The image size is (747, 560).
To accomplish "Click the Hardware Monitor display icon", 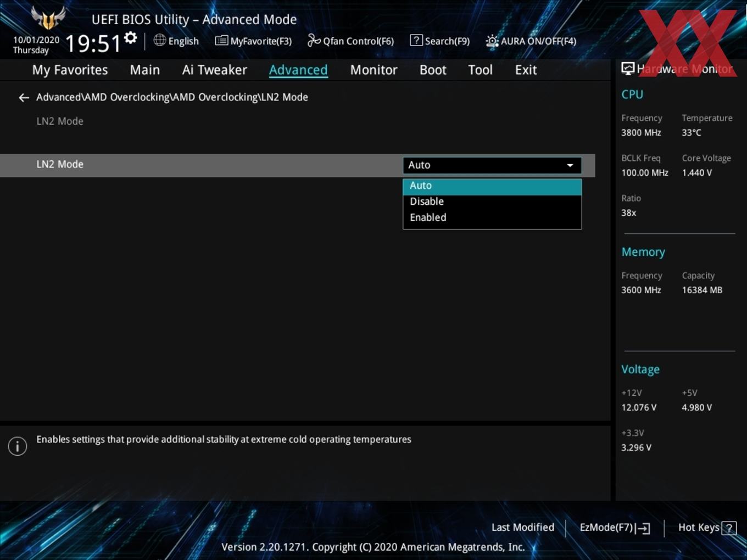I will tap(628, 69).
